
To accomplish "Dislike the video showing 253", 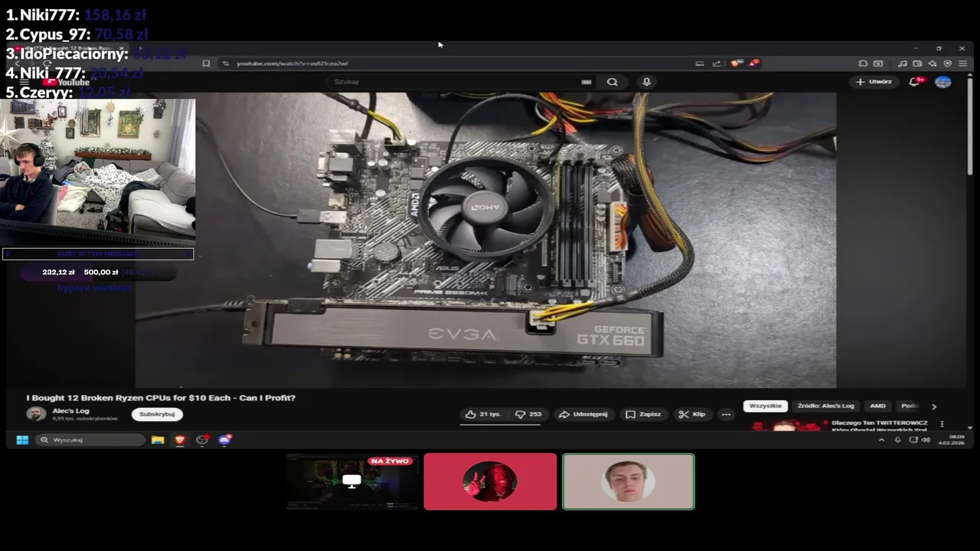I will pyautogui.click(x=528, y=414).
